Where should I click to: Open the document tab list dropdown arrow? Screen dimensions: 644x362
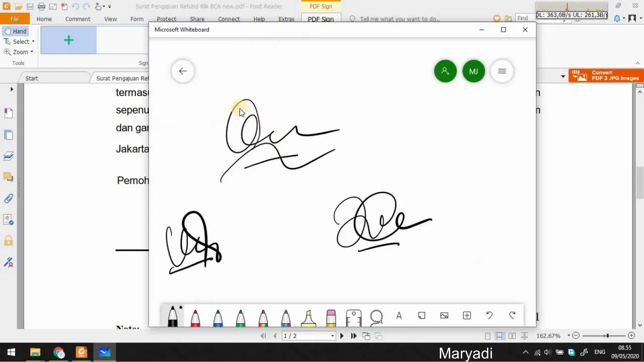[563, 76]
